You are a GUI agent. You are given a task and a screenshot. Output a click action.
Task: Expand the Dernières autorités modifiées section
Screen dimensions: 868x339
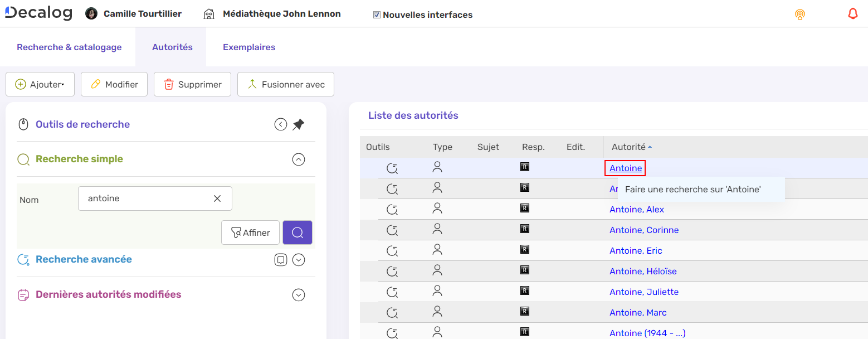coord(299,294)
